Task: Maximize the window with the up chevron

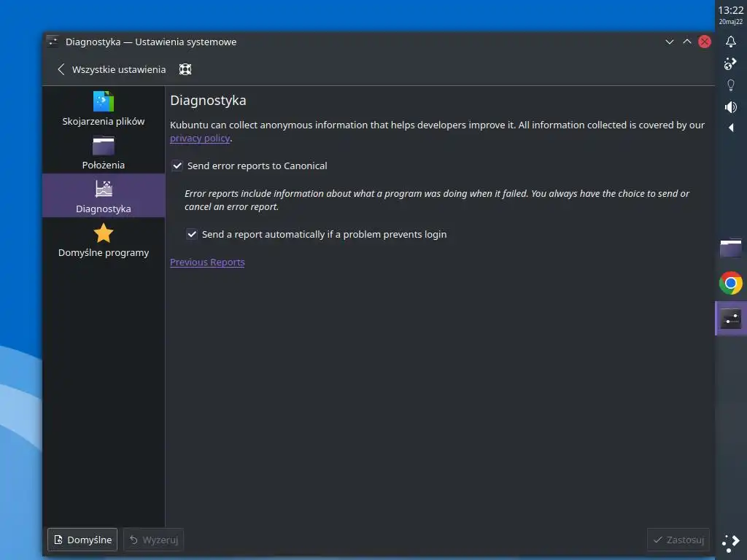Action: click(x=687, y=42)
